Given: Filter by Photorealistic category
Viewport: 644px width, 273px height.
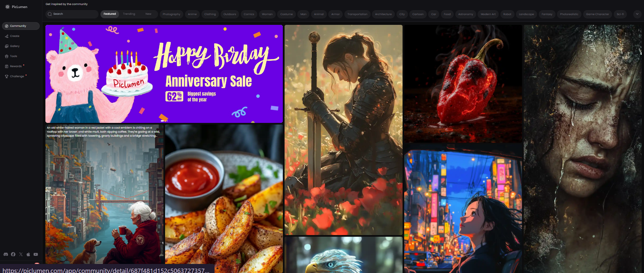Looking at the screenshot, I should point(569,14).
